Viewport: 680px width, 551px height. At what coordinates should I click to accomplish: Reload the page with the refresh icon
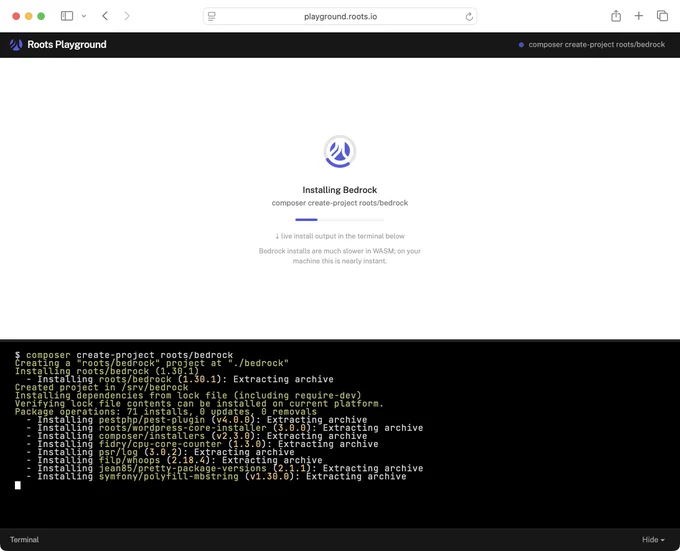click(x=469, y=16)
